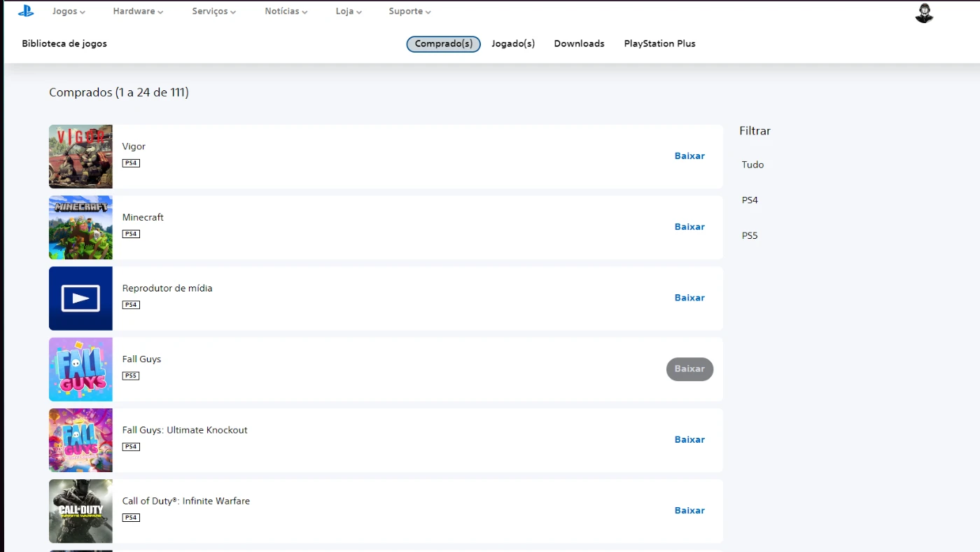Open the user profile avatar
Image resolution: width=980 pixels, height=552 pixels.
tap(924, 13)
